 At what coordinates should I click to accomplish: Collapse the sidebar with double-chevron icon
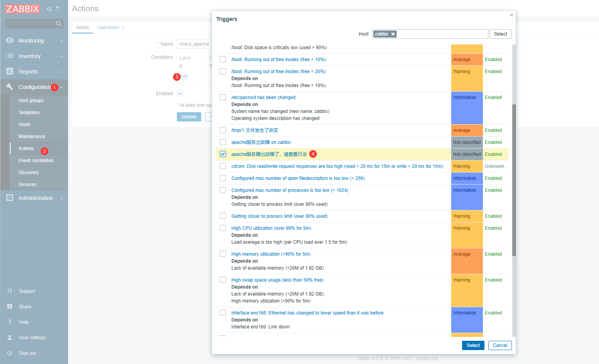pos(50,9)
